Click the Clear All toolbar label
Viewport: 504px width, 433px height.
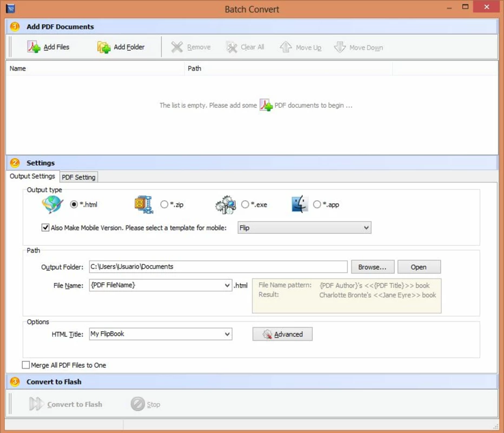(x=252, y=47)
